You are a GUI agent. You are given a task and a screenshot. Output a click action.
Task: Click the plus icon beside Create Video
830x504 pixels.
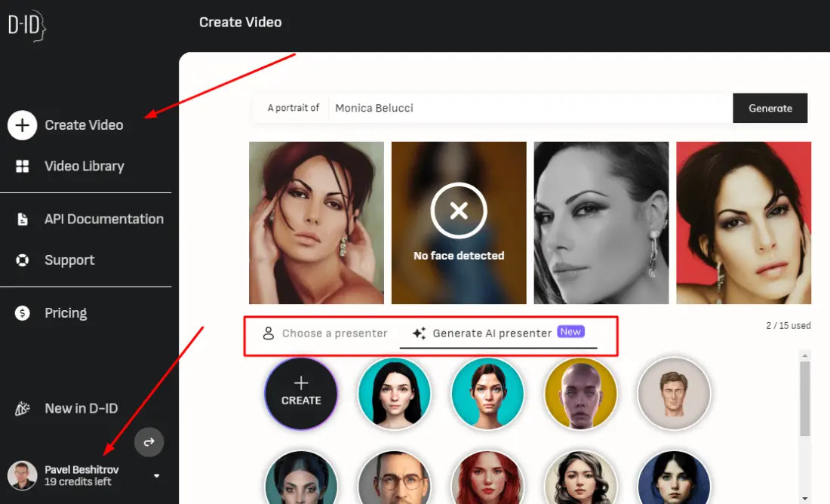click(x=22, y=125)
